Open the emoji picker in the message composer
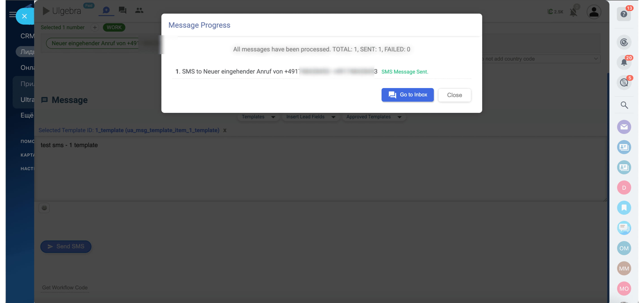This screenshot has width=644, height=303. 44,208
